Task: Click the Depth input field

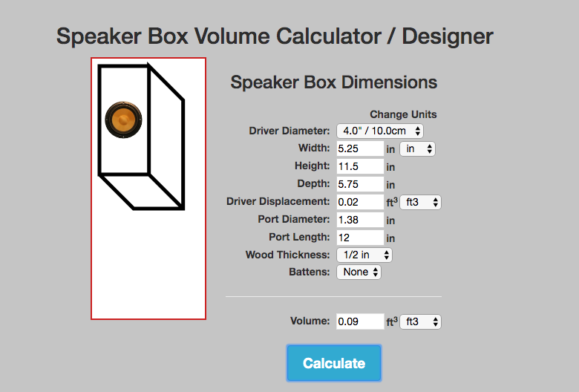Action: pos(360,184)
